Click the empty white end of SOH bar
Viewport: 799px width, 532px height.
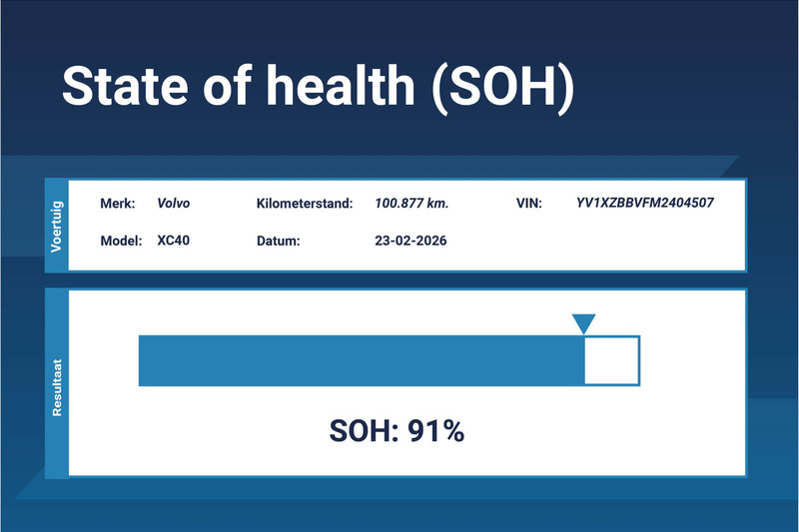[x=611, y=360]
